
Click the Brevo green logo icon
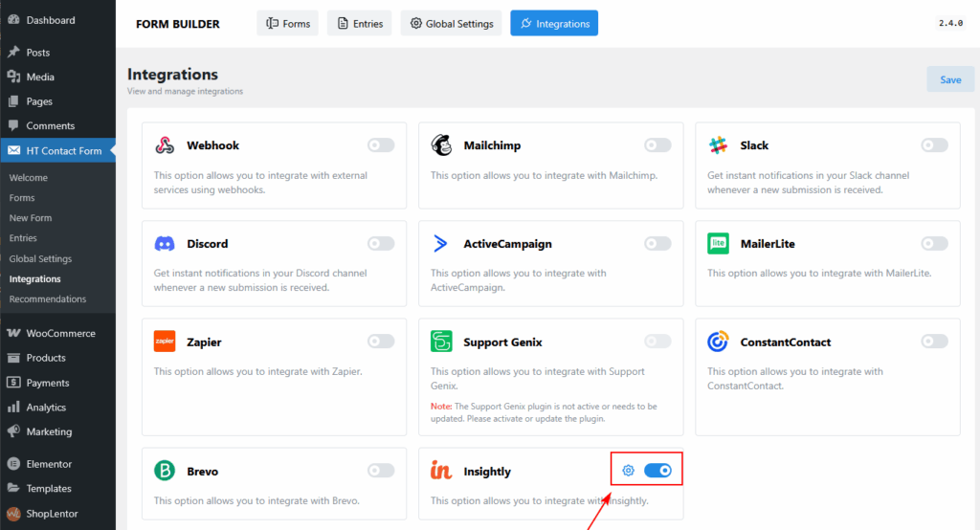[165, 471]
